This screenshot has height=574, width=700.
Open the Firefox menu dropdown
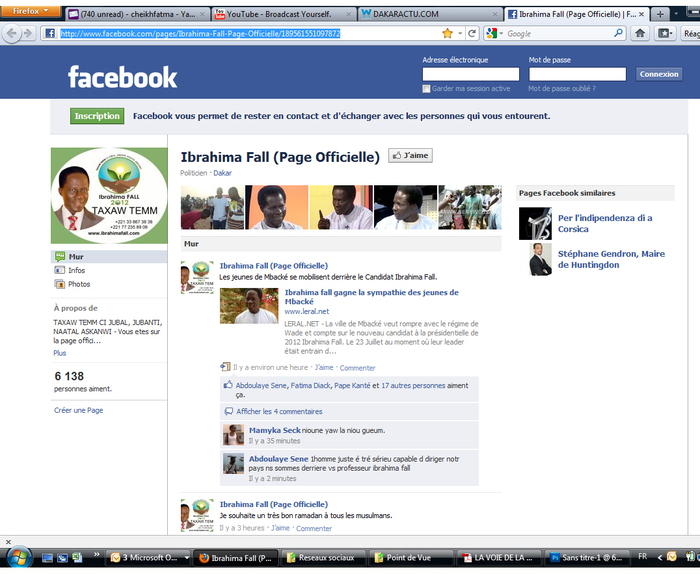coord(30,11)
